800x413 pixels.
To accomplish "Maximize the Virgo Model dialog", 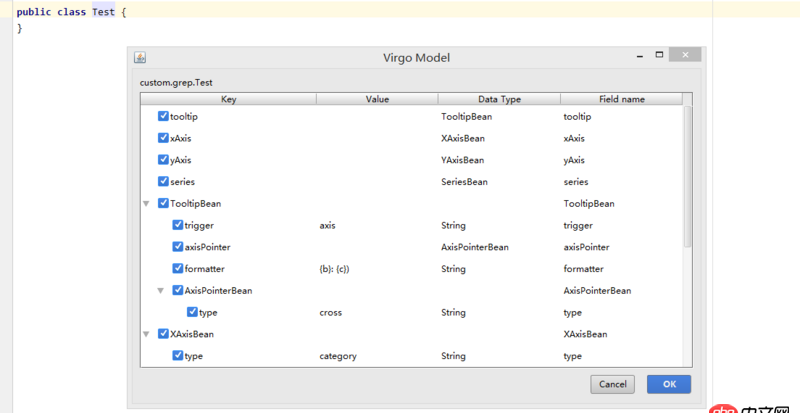I will [659, 55].
